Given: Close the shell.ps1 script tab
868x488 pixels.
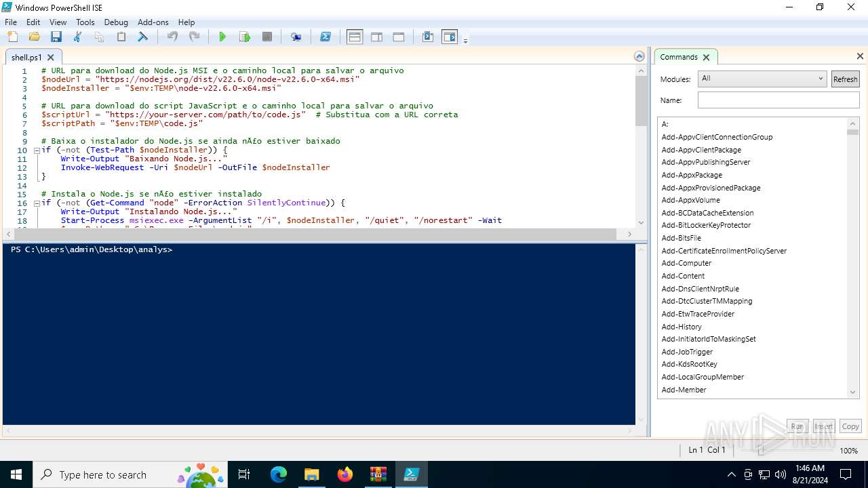Looking at the screenshot, I should [x=51, y=58].
